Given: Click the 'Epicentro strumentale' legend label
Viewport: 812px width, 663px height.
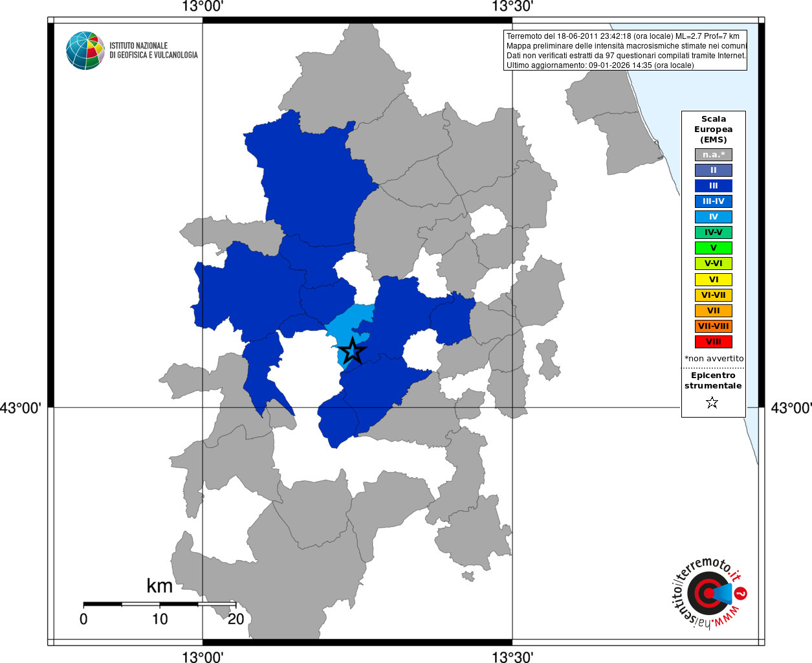Looking at the screenshot, I should point(713,380).
